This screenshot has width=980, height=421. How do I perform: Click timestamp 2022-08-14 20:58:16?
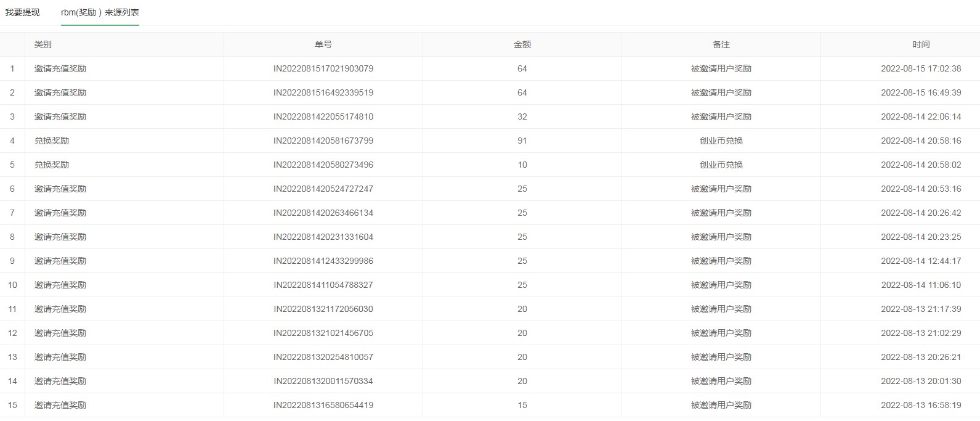(x=921, y=141)
